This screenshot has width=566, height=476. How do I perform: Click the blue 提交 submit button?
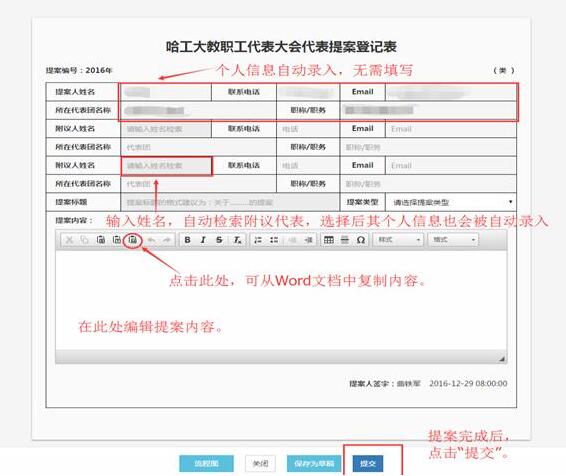(x=368, y=463)
